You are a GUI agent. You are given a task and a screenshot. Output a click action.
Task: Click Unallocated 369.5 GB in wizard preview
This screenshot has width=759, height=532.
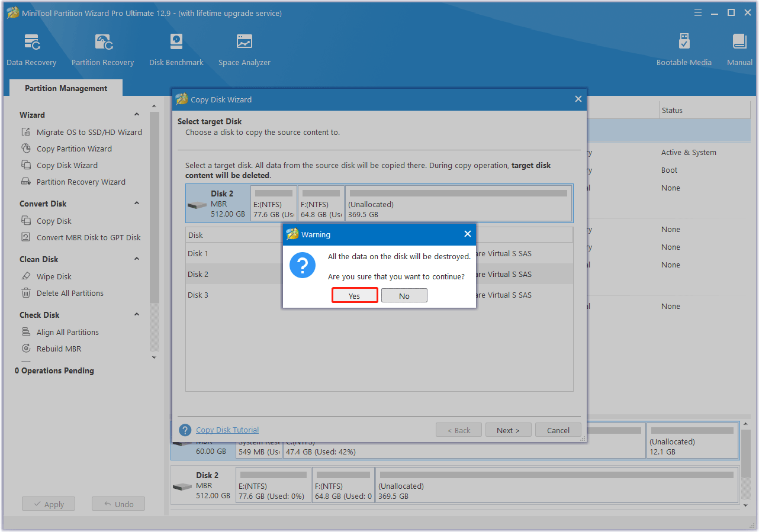(458, 203)
